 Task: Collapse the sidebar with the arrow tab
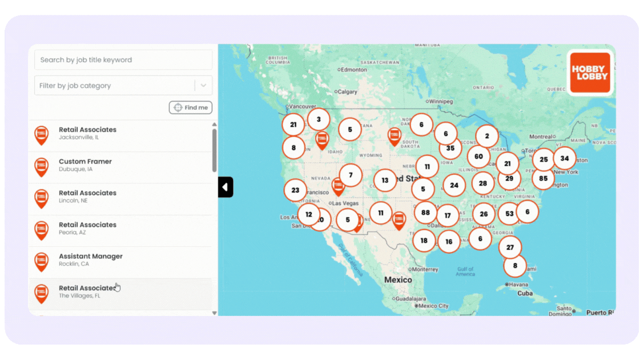point(225,187)
